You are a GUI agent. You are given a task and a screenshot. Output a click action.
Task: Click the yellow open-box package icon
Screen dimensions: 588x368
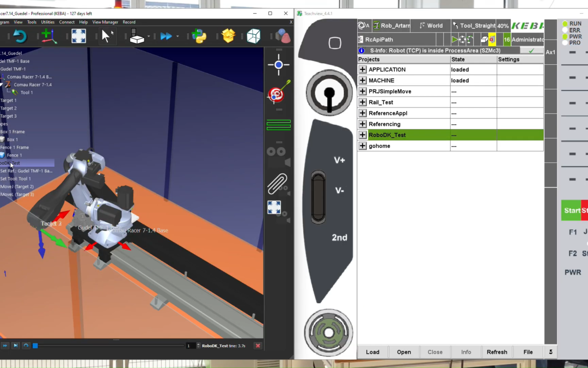[228, 37]
